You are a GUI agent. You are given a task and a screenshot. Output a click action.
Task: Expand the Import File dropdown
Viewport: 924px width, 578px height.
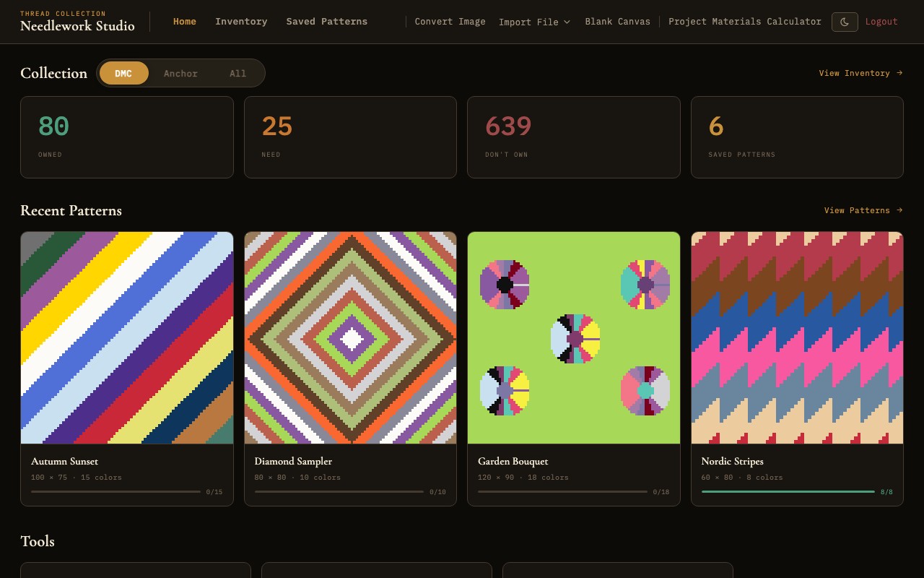click(x=534, y=22)
